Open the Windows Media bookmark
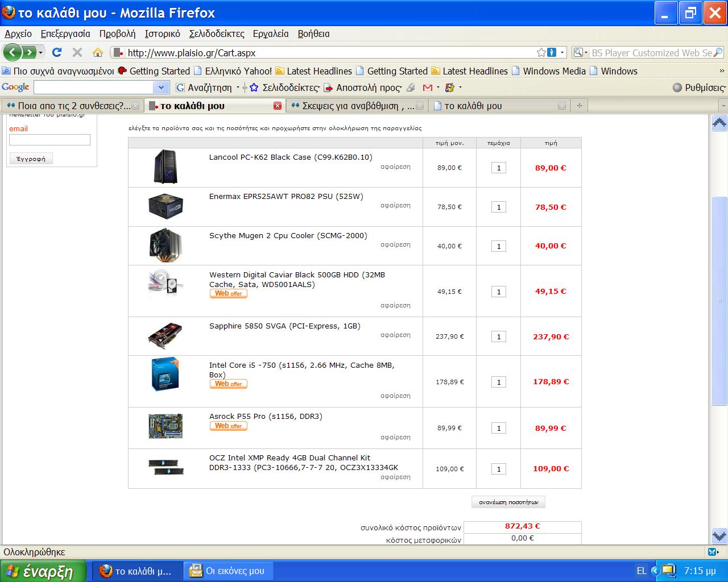The height and width of the screenshot is (582, 728). tap(548, 71)
